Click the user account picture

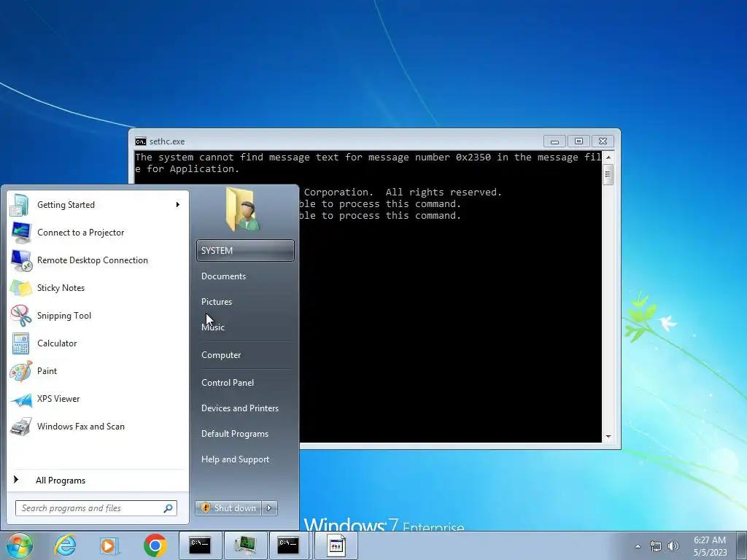(243, 209)
